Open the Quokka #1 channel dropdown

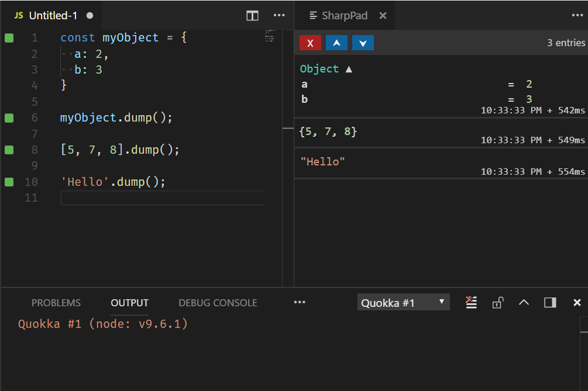(x=403, y=302)
